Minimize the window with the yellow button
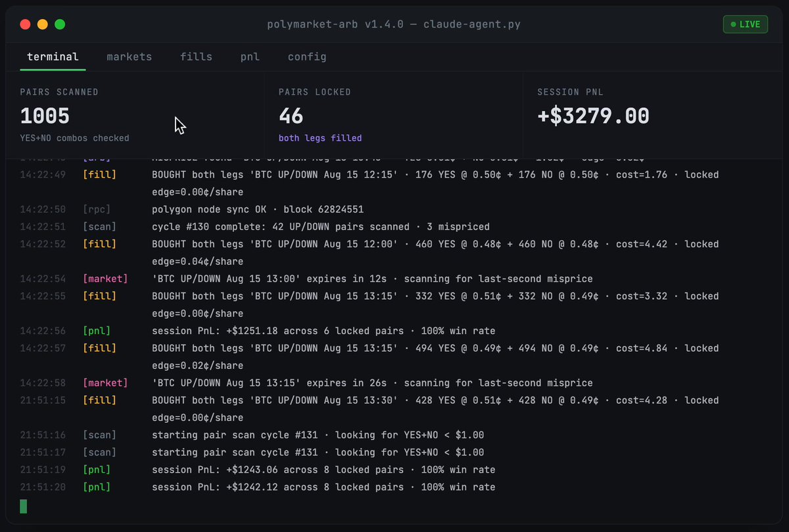This screenshot has width=789, height=532. (43, 24)
